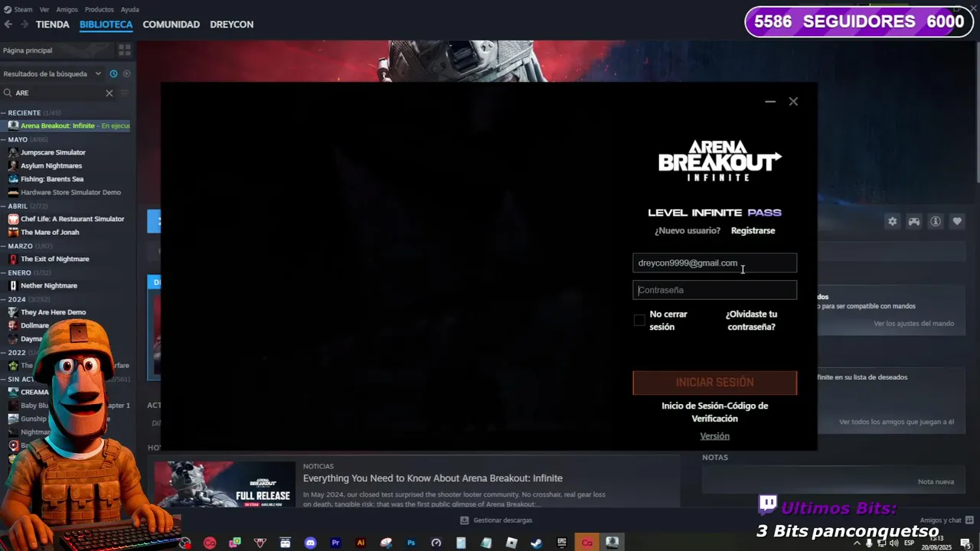Image resolution: width=980 pixels, height=551 pixels.
Task: Go back with Steam's back arrow
Action: [x=8, y=24]
